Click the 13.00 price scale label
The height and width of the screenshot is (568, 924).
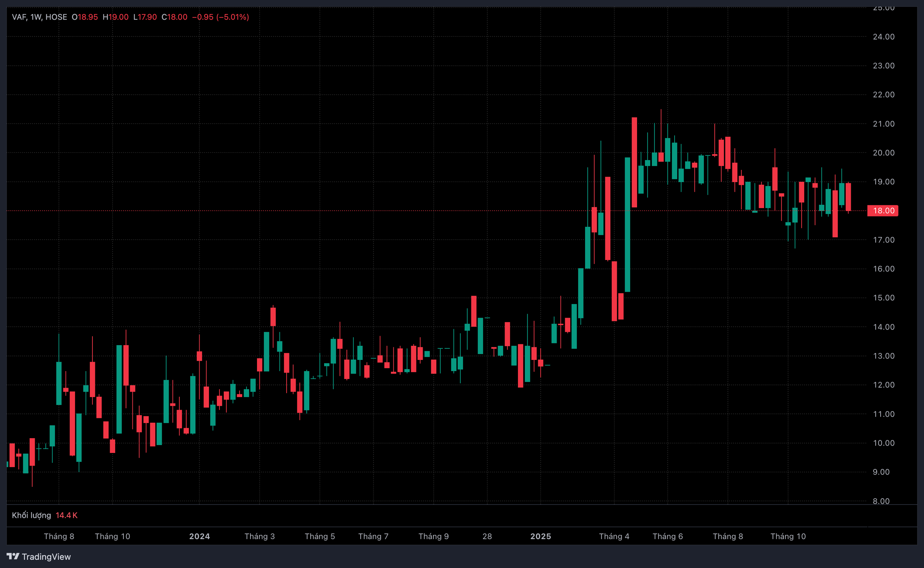[x=884, y=356]
